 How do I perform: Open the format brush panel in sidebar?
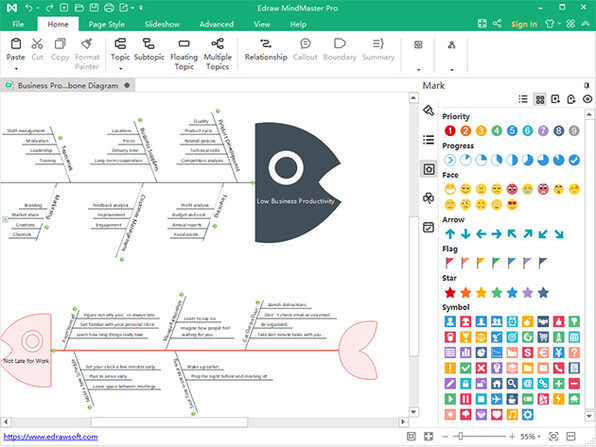(x=429, y=110)
